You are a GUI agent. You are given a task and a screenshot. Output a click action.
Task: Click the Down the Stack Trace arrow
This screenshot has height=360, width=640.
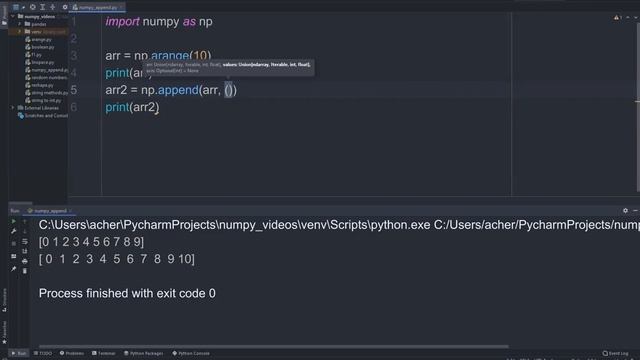24,231
